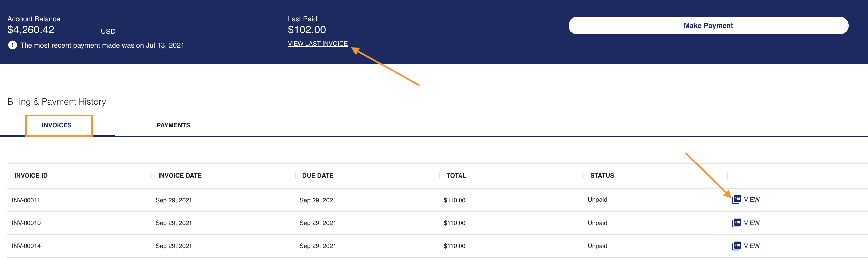The height and width of the screenshot is (259, 868).
Task: Open the Make Payment button
Action: pos(708,26)
